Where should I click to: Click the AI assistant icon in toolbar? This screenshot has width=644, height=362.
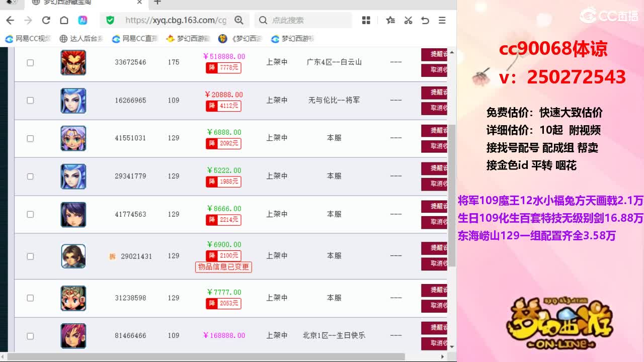pos(83,20)
